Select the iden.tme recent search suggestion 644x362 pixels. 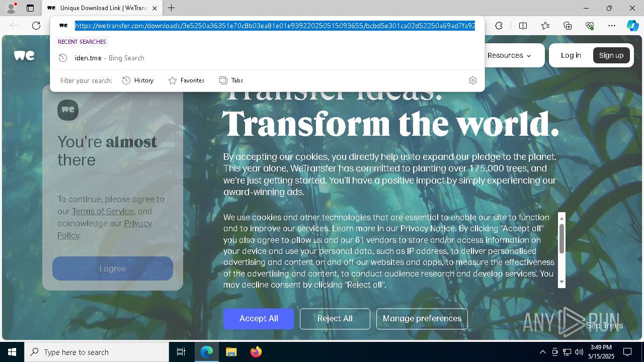(267, 58)
